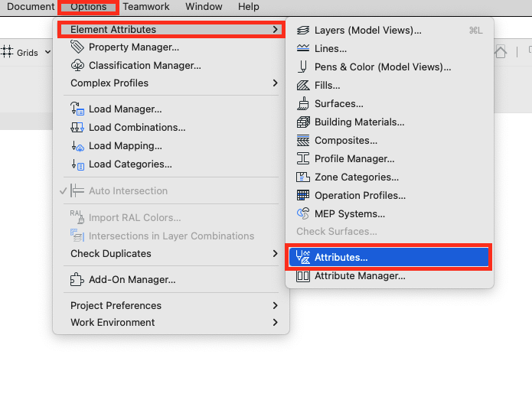
Task: Open the Grids dropdown chevron
Action: point(47,52)
